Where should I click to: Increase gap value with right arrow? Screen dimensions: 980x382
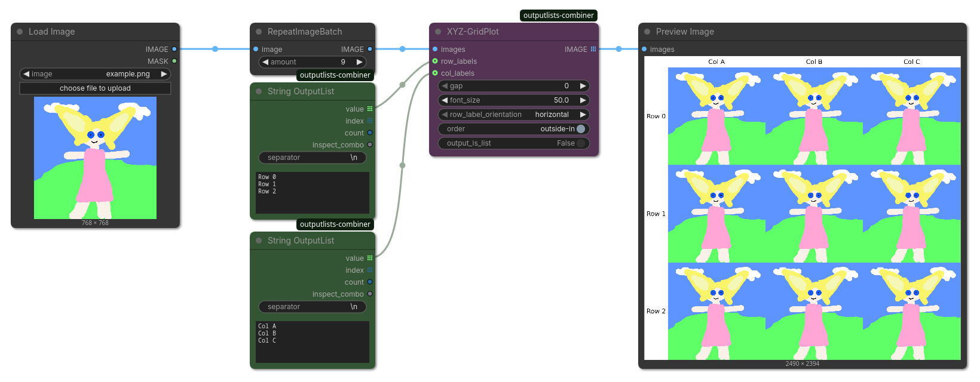[x=583, y=86]
